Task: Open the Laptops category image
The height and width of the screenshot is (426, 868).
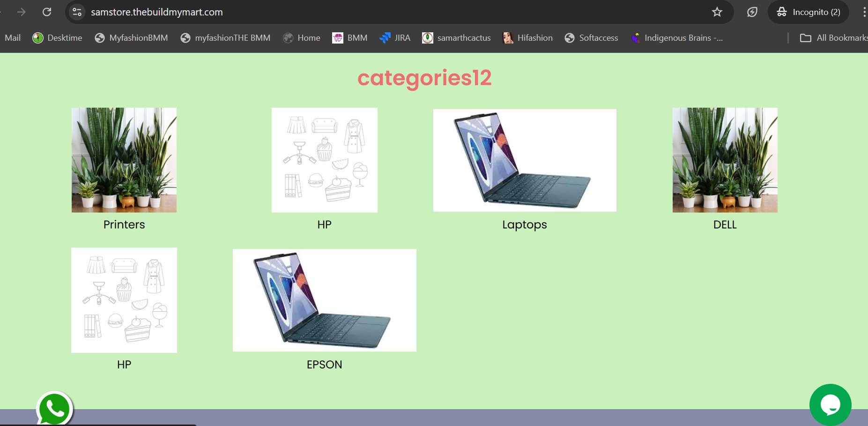Action: pos(525,160)
